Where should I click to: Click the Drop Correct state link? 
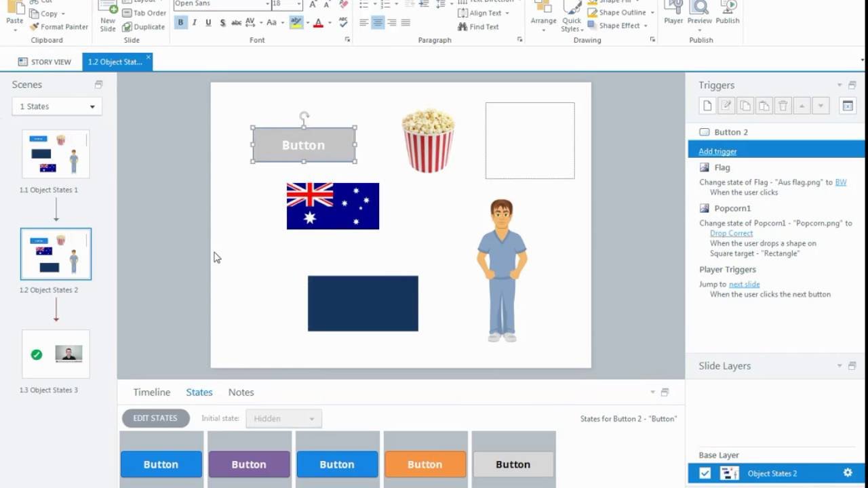[x=731, y=233]
